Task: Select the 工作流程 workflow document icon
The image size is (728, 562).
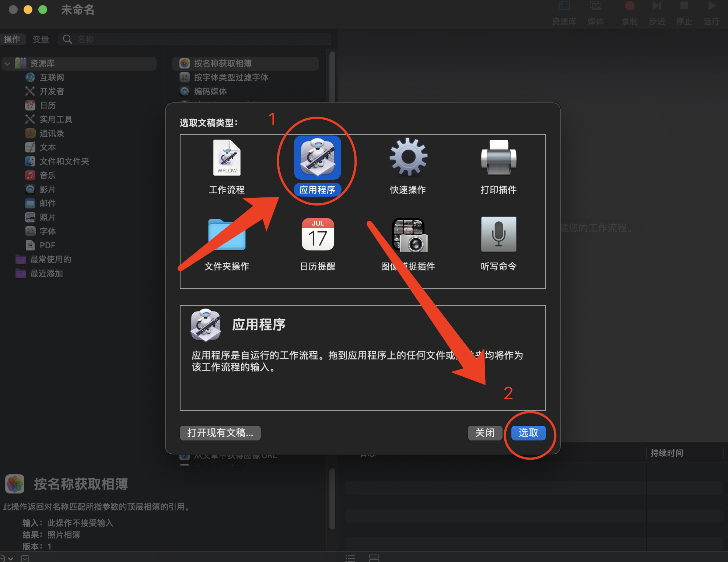Action: pos(227,158)
